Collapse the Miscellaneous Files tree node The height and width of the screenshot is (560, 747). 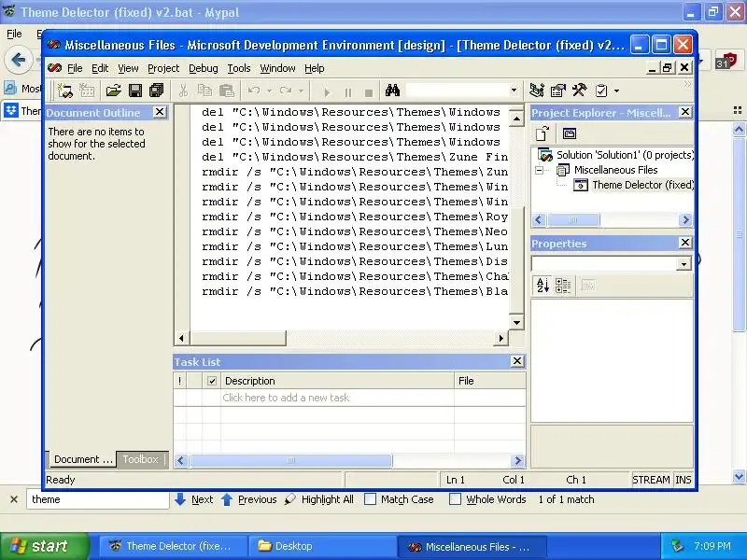(540, 170)
